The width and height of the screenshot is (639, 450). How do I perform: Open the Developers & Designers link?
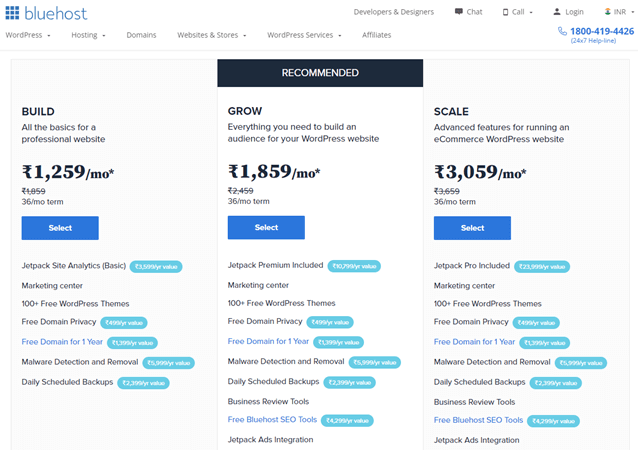pos(396,12)
